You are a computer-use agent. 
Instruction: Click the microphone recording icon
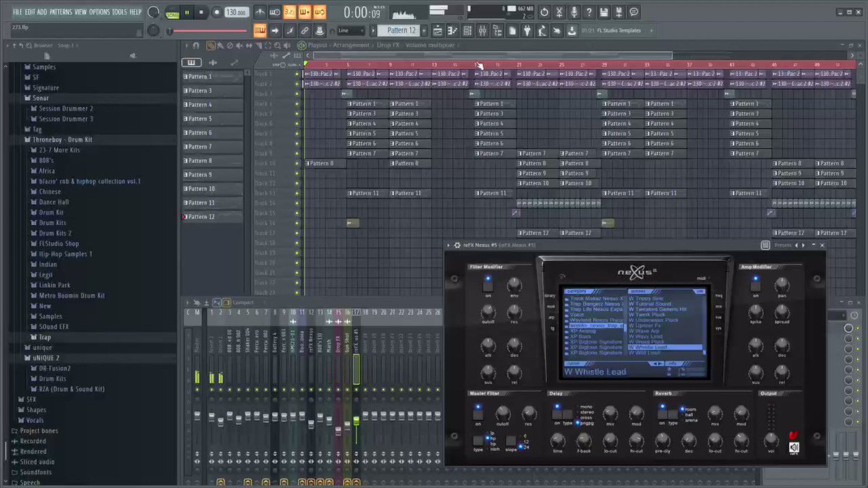click(x=574, y=12)
